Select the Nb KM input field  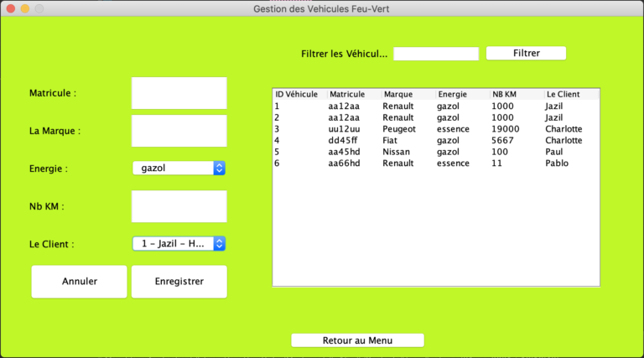(x=179, y=206)
